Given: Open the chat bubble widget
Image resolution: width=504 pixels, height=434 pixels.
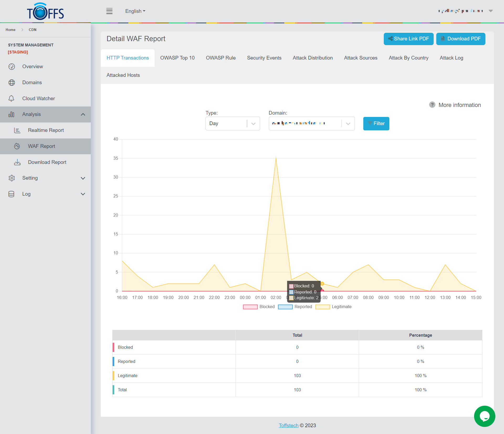Looking at the screenshot, I should click(x=484, y=416).
